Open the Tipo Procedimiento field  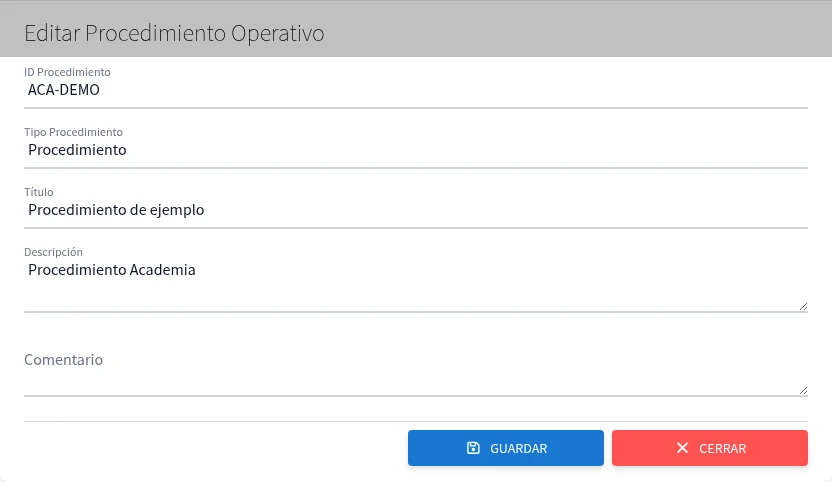[x=416, y=150]
